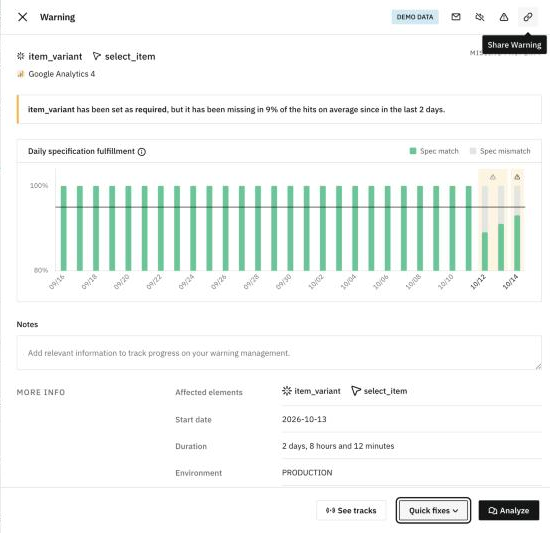Click the Share Warning link icon

click(x=528, y=17)
